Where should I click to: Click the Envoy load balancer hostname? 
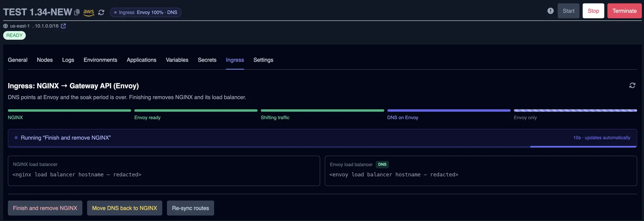click(394, 175)
